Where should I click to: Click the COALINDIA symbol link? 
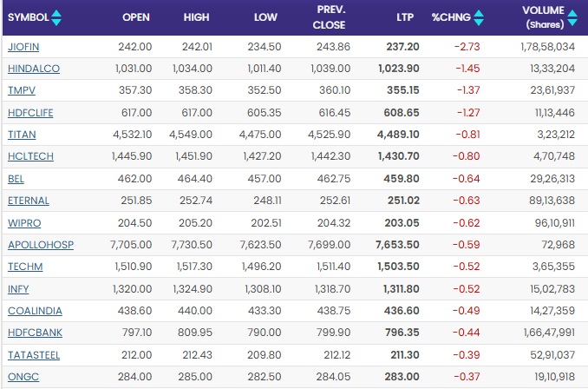32,311
